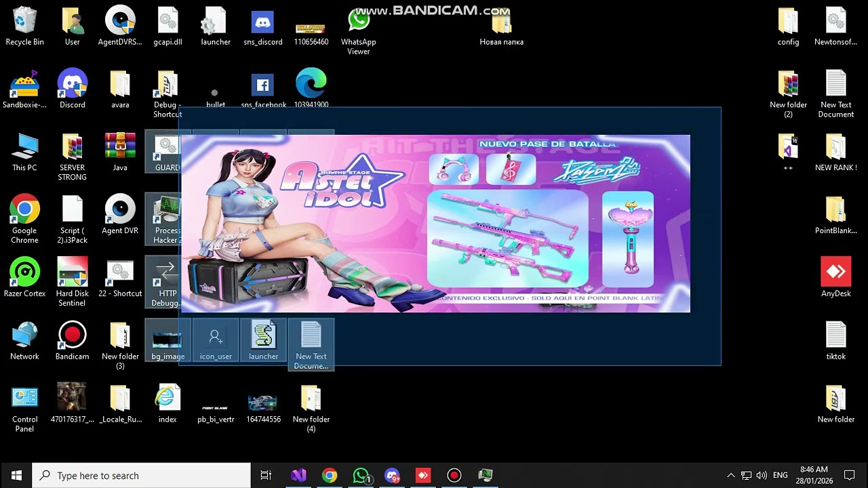This screenshot has width=868, height=488.
Task: Open the Windows Start menu
Action: click(x=16, y=476)
